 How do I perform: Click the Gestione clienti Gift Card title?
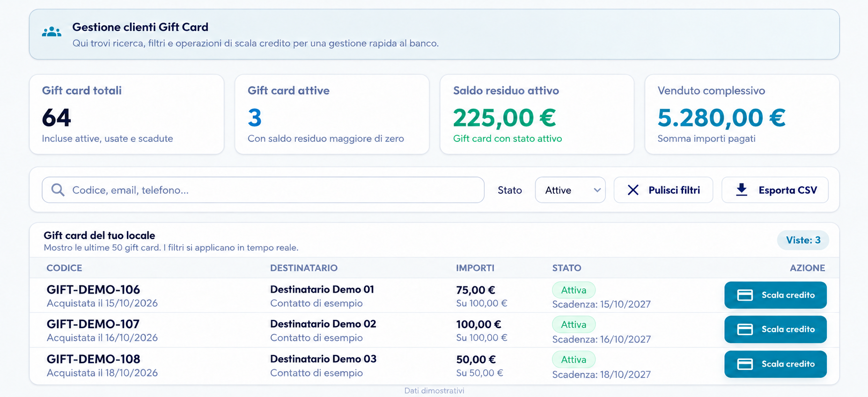click(140, 27)
